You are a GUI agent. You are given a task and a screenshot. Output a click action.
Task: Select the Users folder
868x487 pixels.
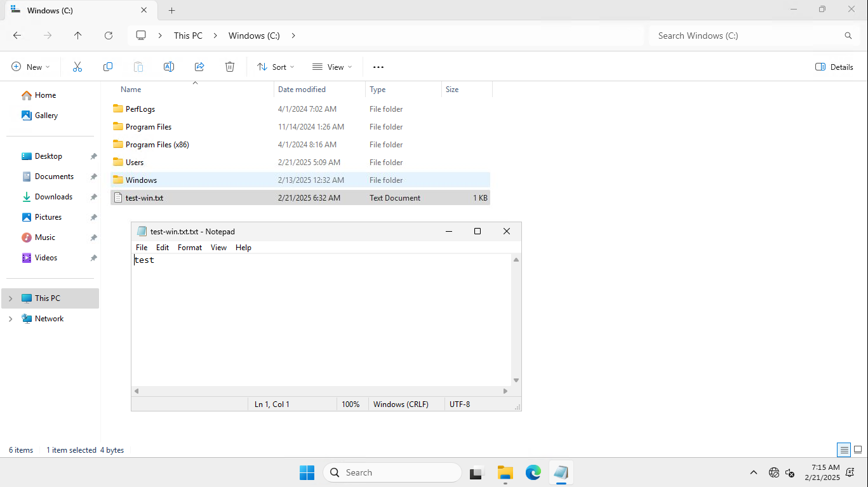(x=300, y=163)
